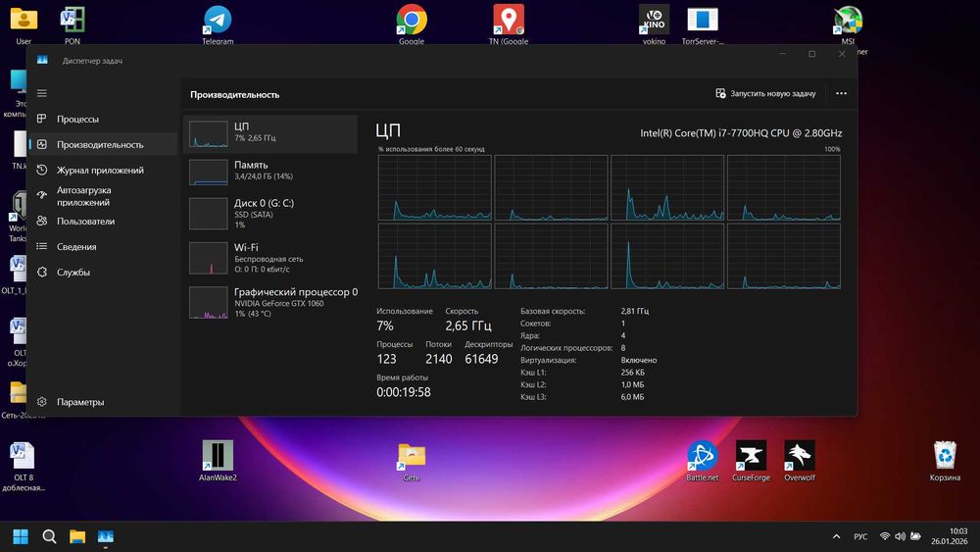Select the Wi-Fi performance item

tap(270, 258)
